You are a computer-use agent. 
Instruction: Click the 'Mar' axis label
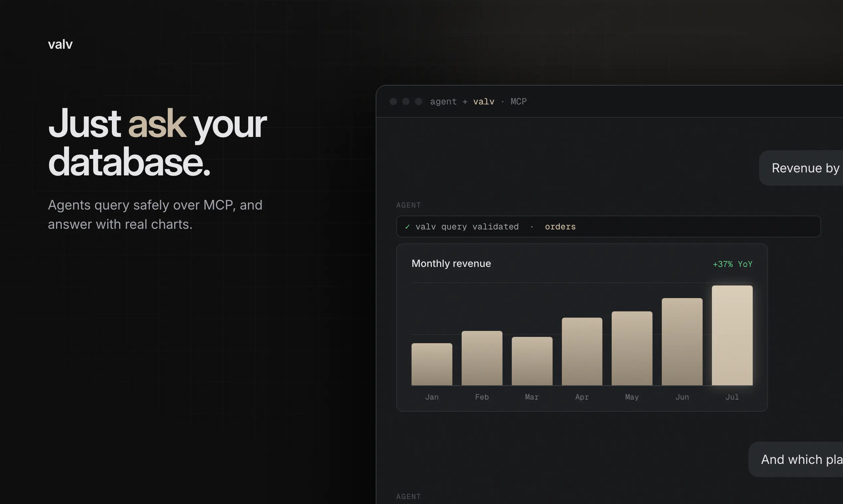pyautogui.click(x=532, y=397)
